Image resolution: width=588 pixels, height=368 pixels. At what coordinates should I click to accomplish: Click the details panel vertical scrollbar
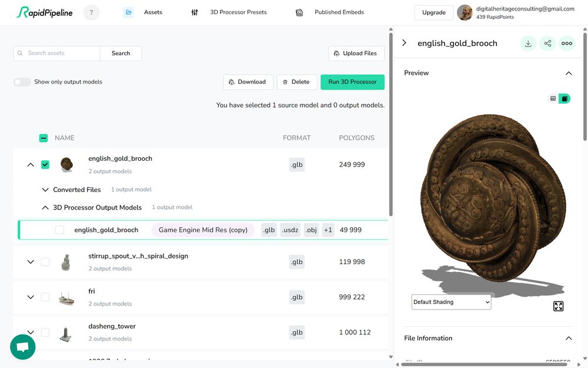585,87
